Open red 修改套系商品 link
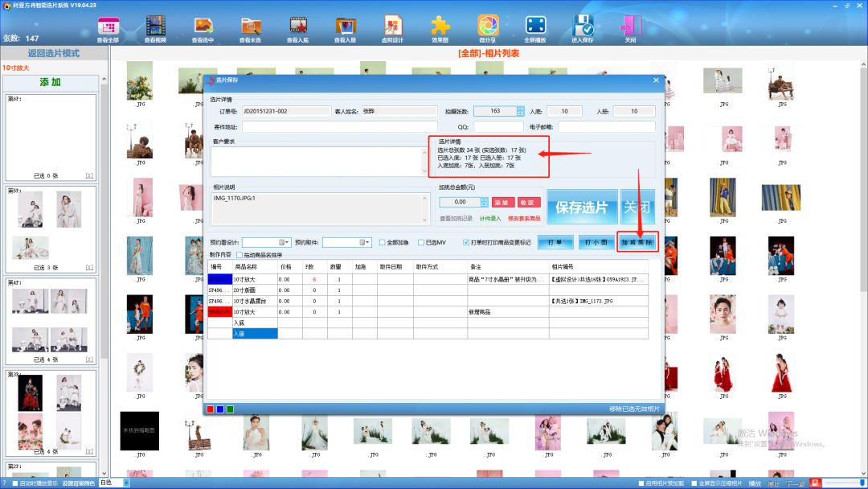 tap(524, 218)
